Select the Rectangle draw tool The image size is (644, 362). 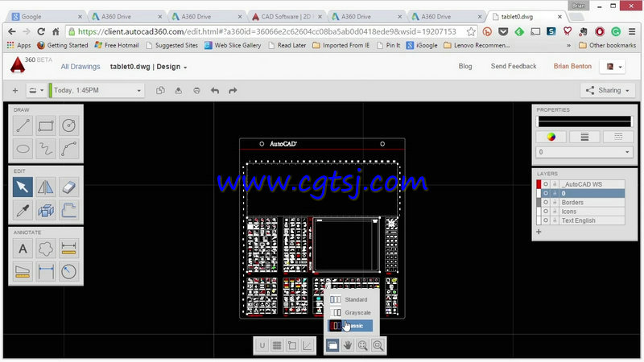pyautogui.click(x=46, y=126)
